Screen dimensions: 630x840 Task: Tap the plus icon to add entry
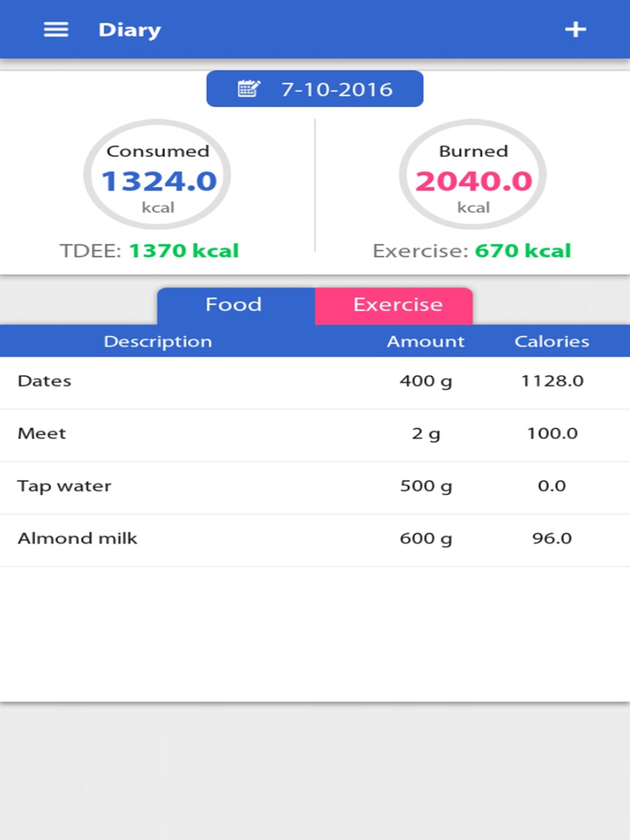575,30
